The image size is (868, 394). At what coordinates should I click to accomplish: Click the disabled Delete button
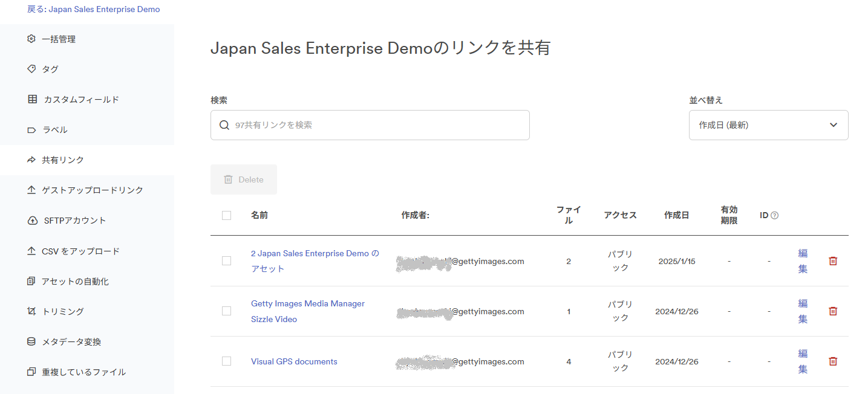click(244, 179)
